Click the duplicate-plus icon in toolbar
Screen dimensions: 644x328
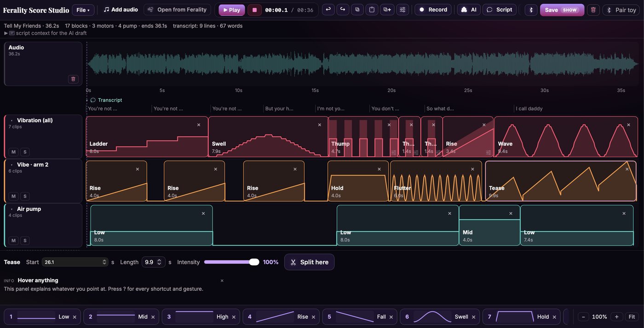[387, 10]
